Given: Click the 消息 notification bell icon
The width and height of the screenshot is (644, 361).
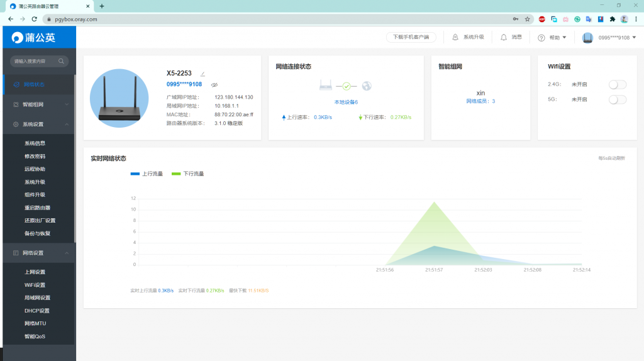Looking at the screenshot, I should 504,37.
